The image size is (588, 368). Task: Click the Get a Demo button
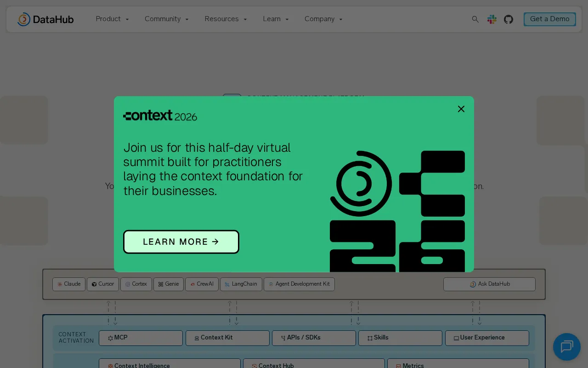tap(550, 19)
